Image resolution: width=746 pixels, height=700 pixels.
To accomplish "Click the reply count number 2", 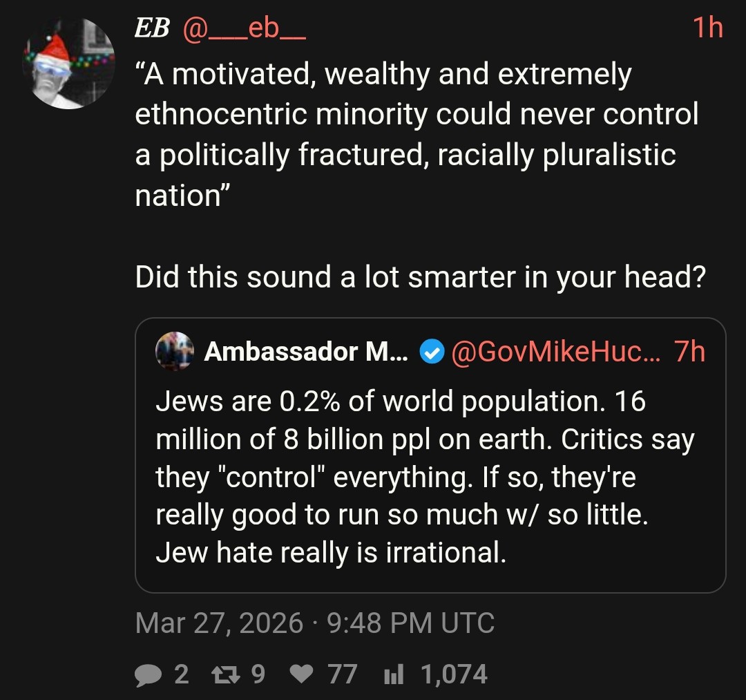I will pos(181,674).
